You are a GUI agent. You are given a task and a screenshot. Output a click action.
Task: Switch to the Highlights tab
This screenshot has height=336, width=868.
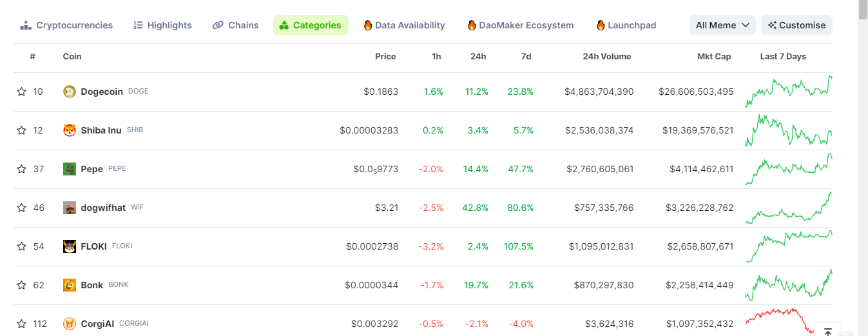162,25
